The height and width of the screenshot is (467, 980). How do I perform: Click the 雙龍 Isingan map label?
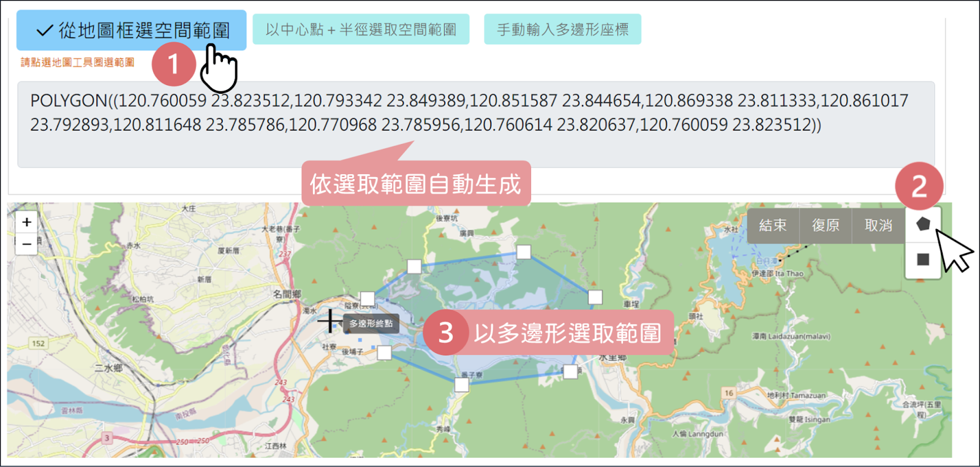809,420
